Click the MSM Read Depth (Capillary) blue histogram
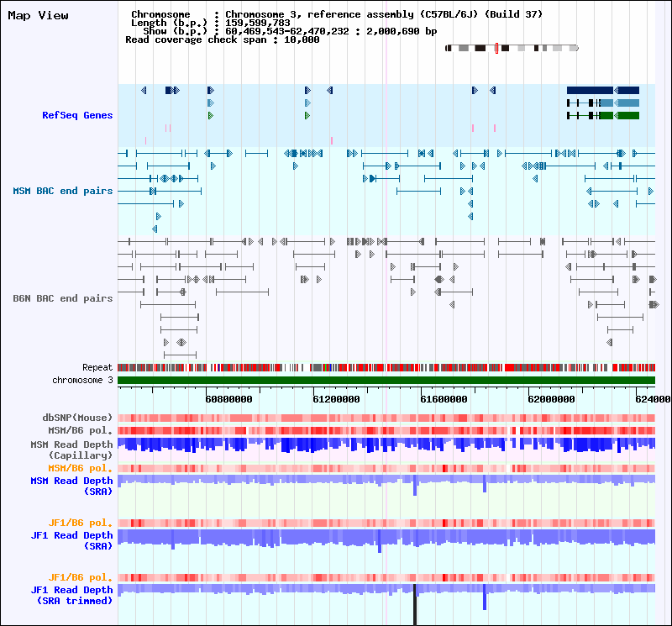 [386, 445]
